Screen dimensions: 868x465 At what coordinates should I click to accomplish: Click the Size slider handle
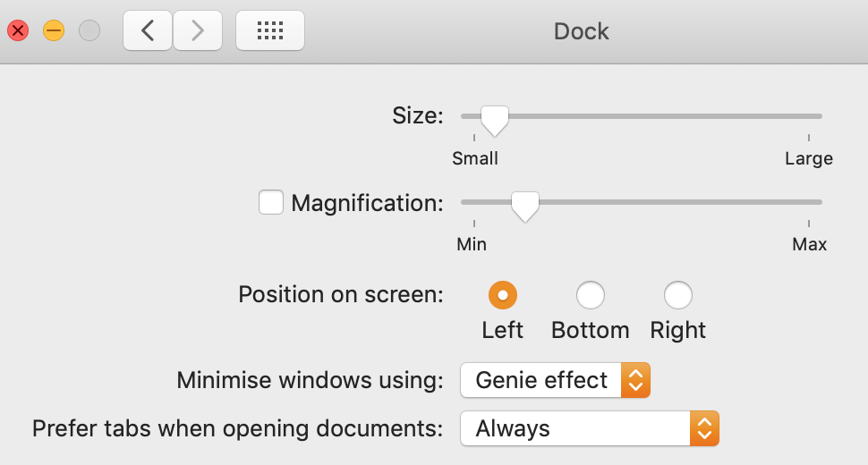coord(494,119)
